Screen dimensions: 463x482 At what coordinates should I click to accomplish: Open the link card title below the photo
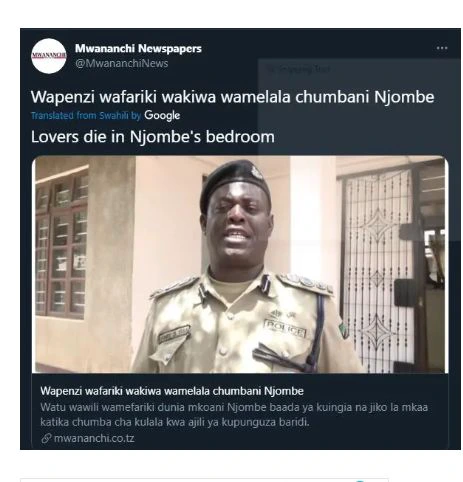(x=172, y=391)
